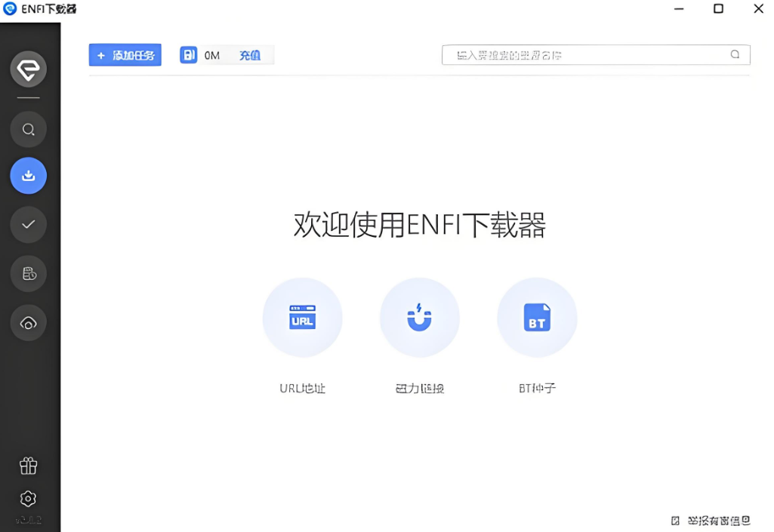Open the report harmful information link
This screenshot has height=532, width=774.
point(711,521)
